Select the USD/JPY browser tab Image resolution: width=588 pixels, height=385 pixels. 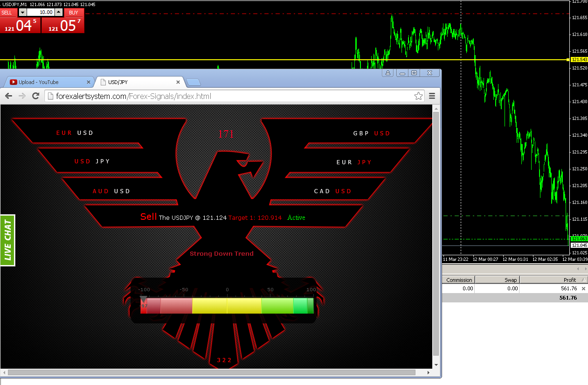pos(135,82)
